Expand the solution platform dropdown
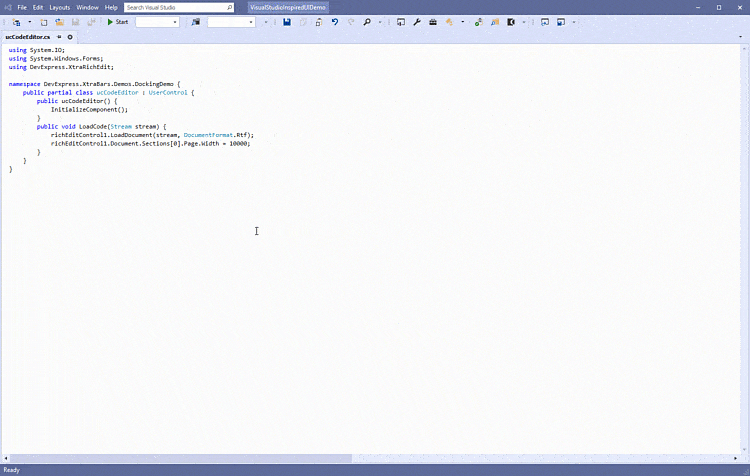750x476 pixels. click(231, 22)
